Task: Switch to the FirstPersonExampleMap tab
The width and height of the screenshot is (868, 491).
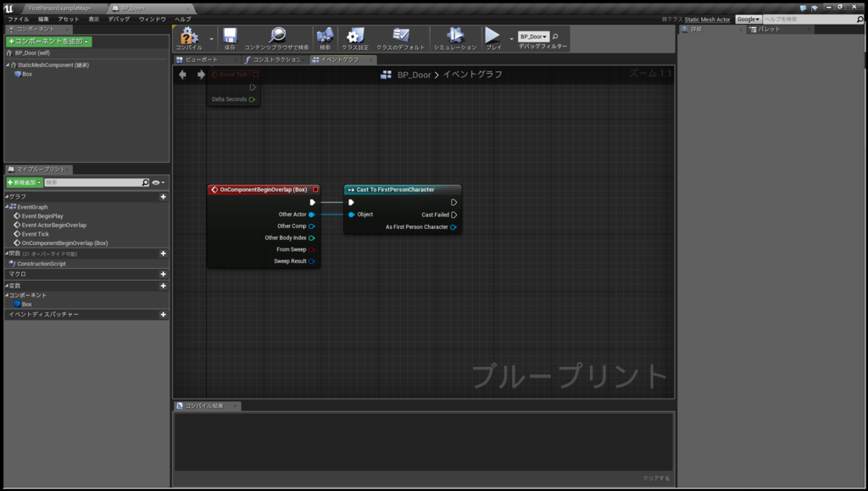Action: (60, 8)
